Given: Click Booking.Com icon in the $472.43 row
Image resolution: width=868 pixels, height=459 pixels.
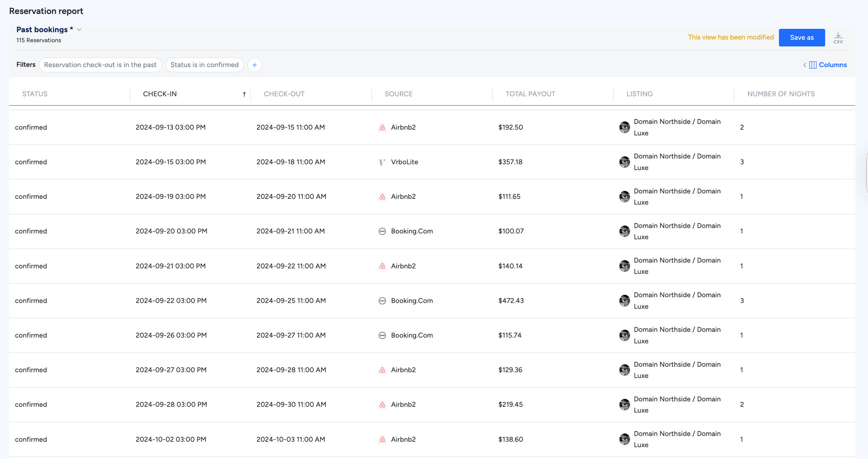Looking at the screenshot, I should pyautogui.click(x=382, y=301).
